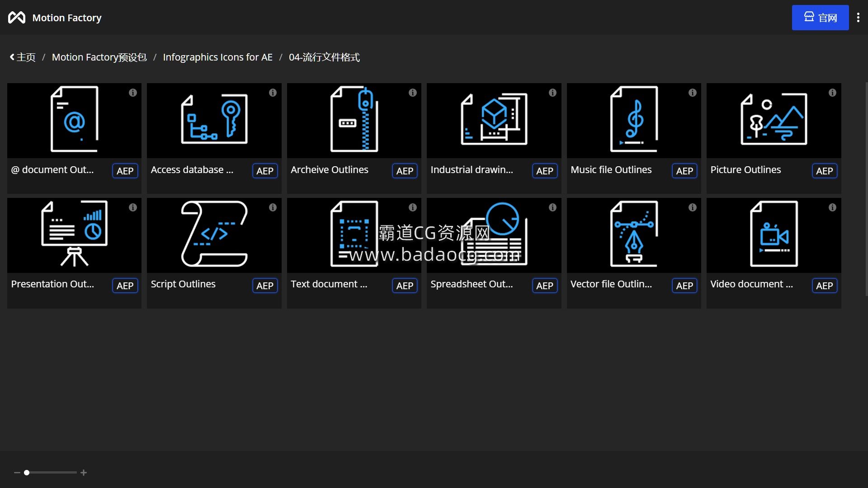Select the Industrial drawing cube thumbnail
Screen dimensions: 868x488
[494, 120]
